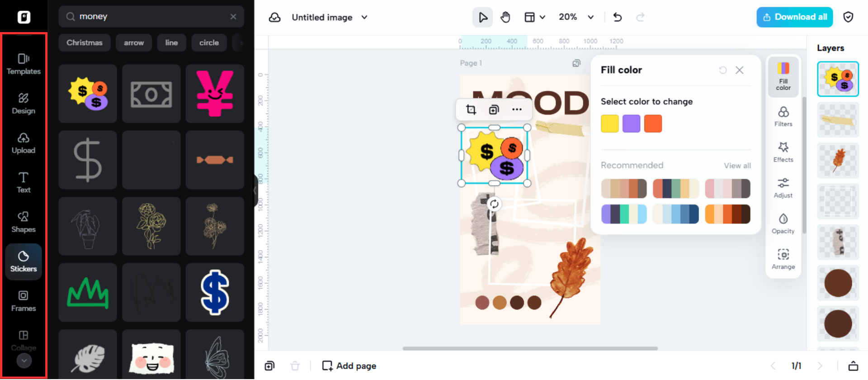Redo the last undone action
Viewport: 868px width, 380px height.
(x=640, y=17)
